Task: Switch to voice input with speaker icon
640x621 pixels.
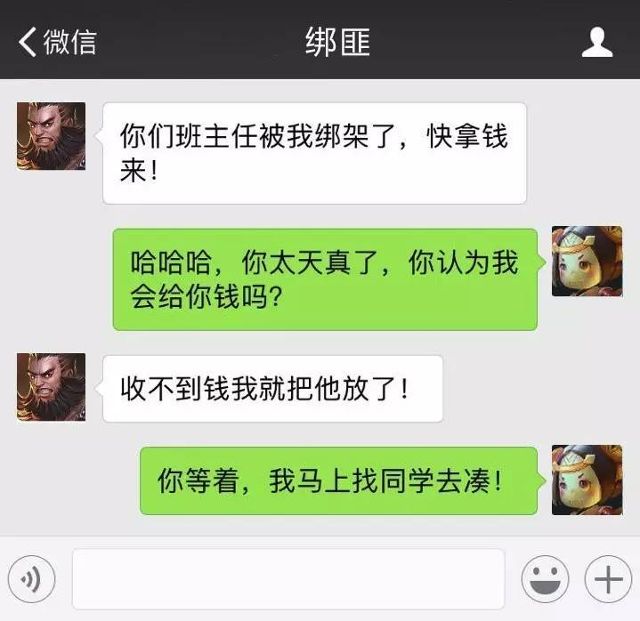Action: pyautogui.click(x=31, y=579)
